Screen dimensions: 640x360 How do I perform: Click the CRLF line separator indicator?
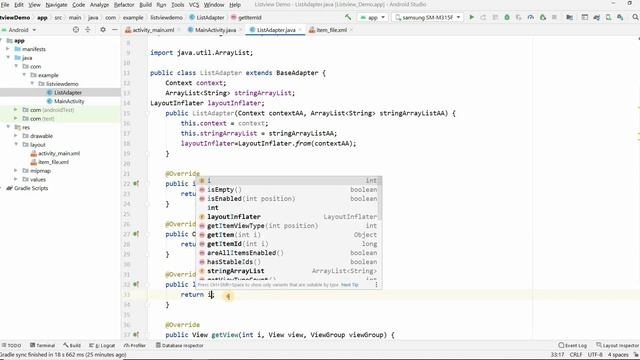tap(576, 355)
